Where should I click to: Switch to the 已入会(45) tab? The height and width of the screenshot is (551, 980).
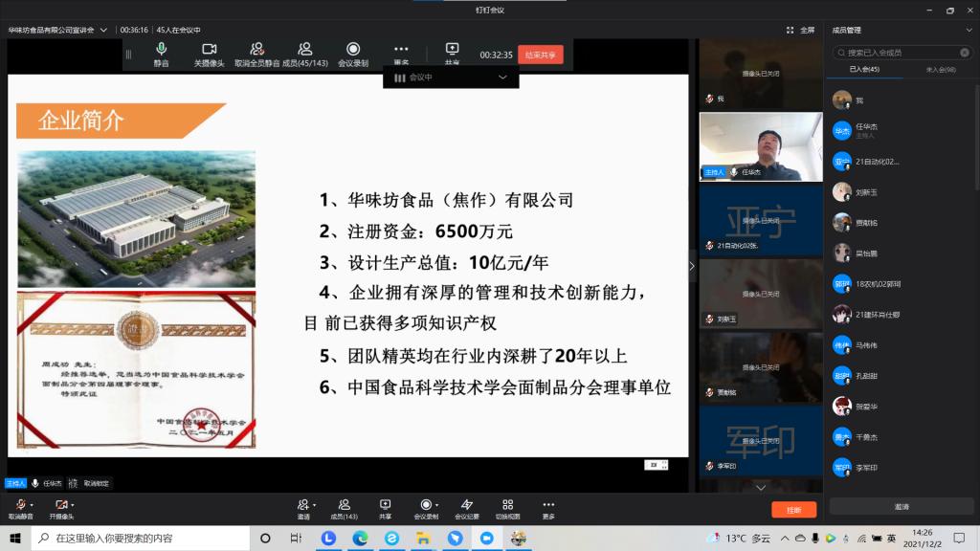click(864, 70)
